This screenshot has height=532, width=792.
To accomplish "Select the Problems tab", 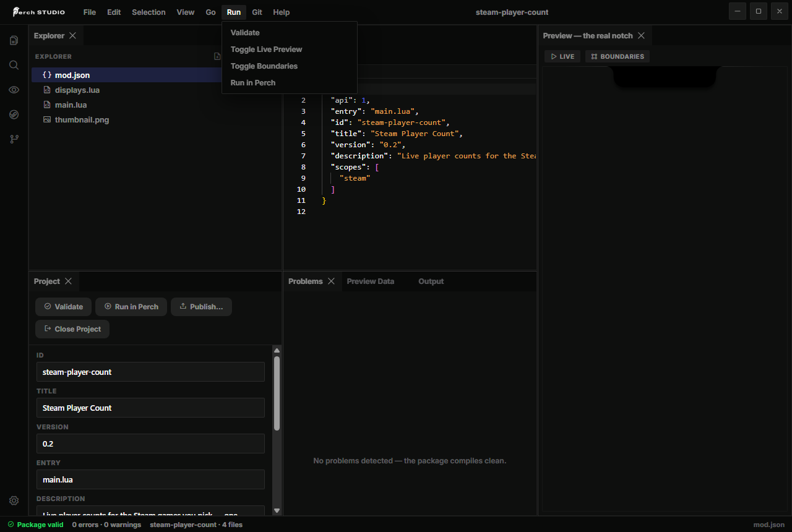I will pos(306,281).
